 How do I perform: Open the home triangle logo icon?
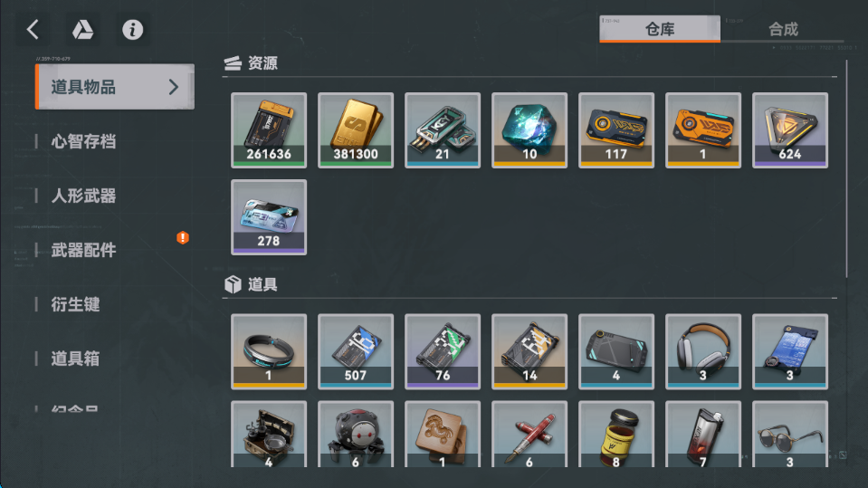point(82,29)
